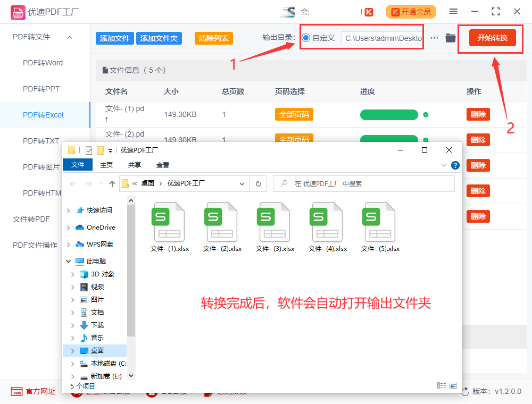Click the refresh icon next to 版本 v1.2.0.0
The image size is (532, 404).
(x=466, y=392)
